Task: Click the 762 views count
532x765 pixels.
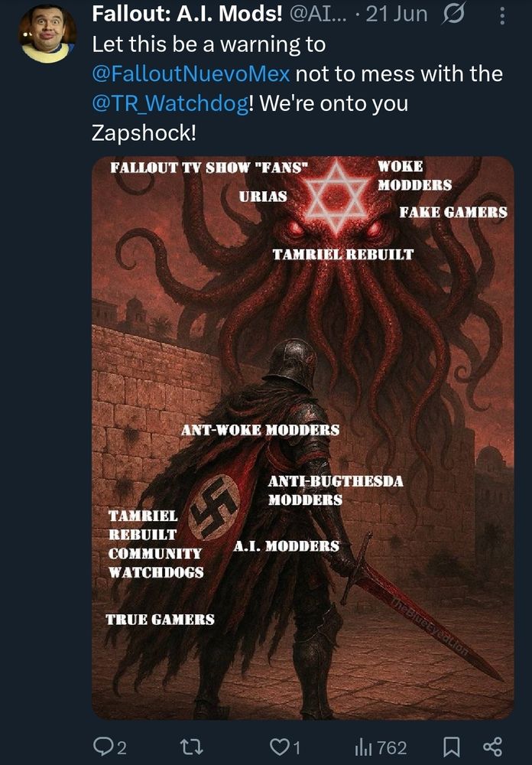Action: [x=392, y=747]
